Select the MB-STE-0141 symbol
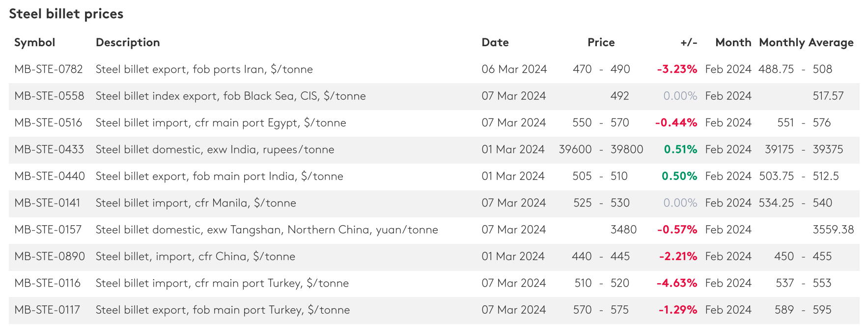This screenshot has height=326, width=868. pos(47,203)
